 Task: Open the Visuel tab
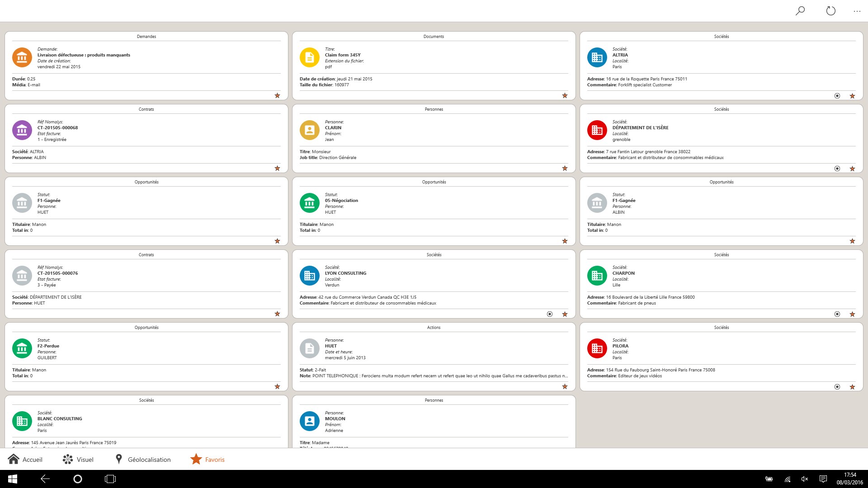point(78,460)
